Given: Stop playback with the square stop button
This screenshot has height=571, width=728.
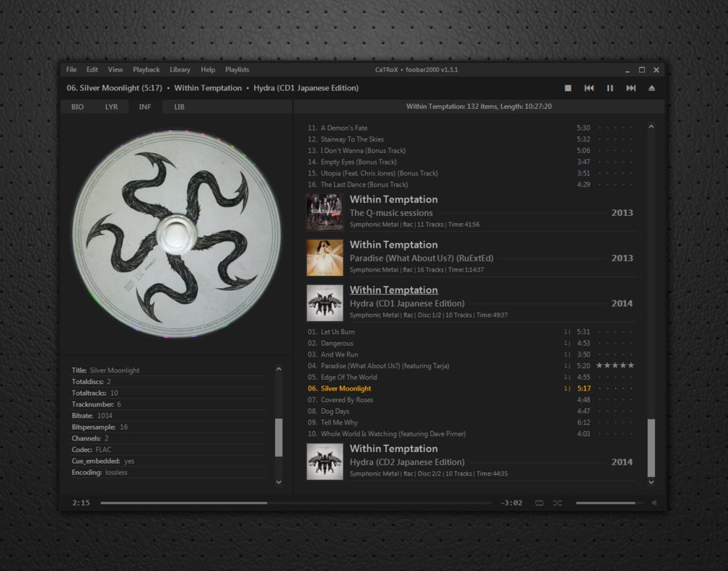Looking at the screenshot, I should pos(567,88).
